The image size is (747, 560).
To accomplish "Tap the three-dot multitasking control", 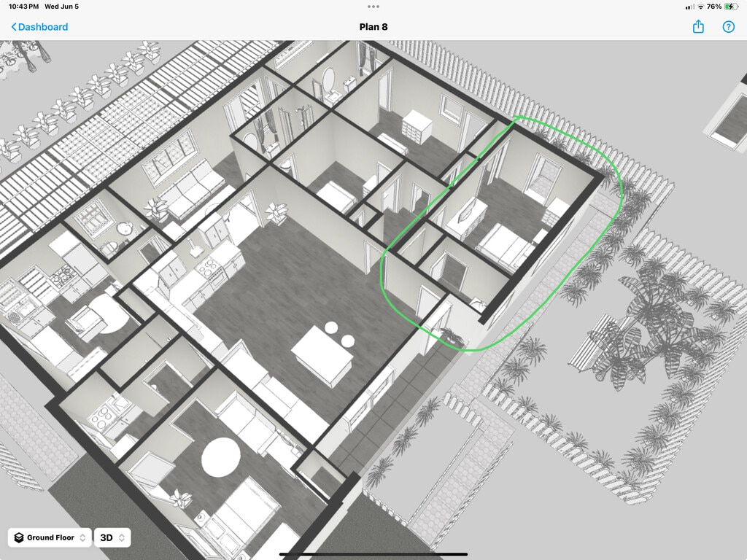I will click(373, 7).
